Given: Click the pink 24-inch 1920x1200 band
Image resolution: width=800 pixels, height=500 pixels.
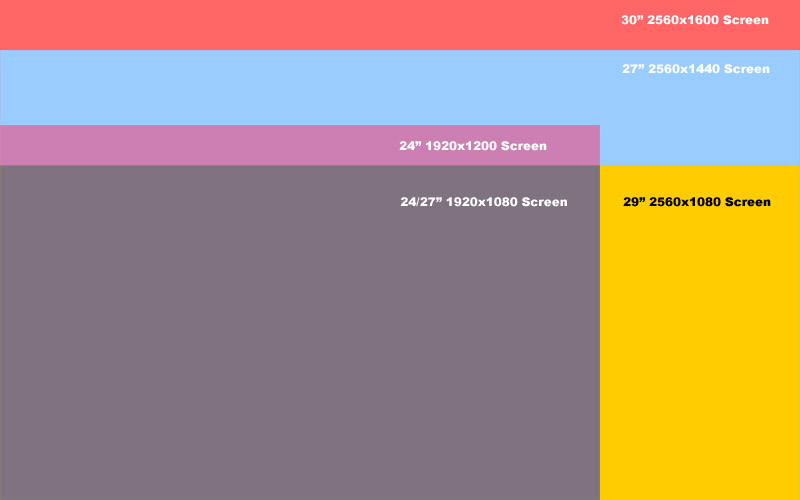Looking at the screenshot, I should coord(200,146).
